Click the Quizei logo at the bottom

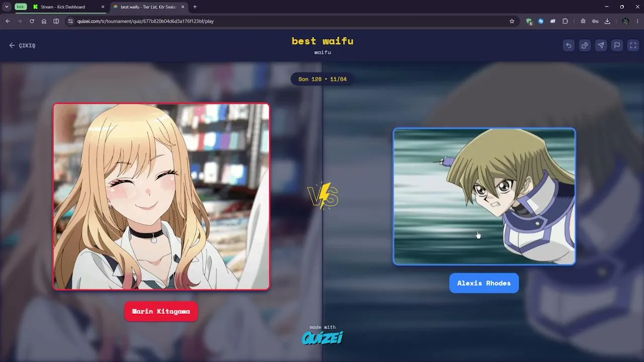pyautogui.click(x=323, y=337)
